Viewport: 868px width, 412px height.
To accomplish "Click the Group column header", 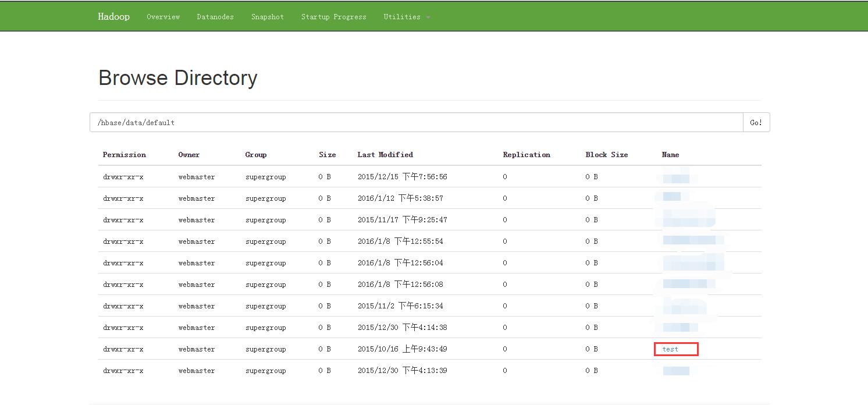I will [256, 155].
